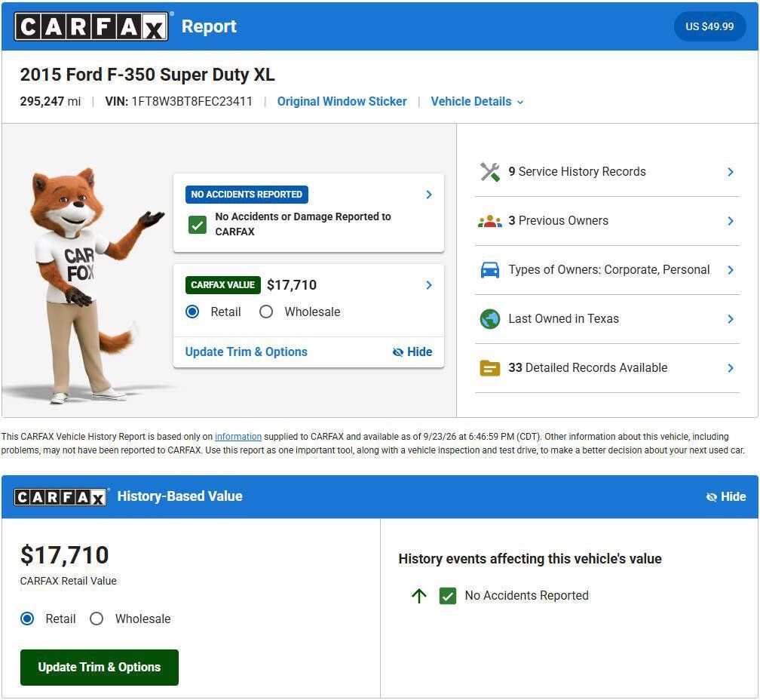Click No Accidents Reported text in History events
The image size is (760, 700).
pyautogui.click(x=527, y=596)
